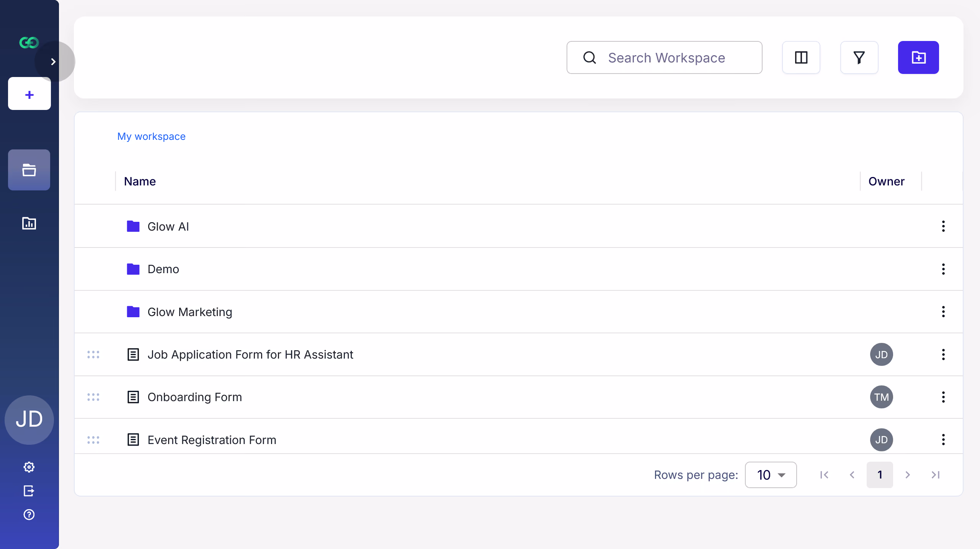Open the options menu for Demo
The image size is (980, 549).
click(x=943, y=269)
